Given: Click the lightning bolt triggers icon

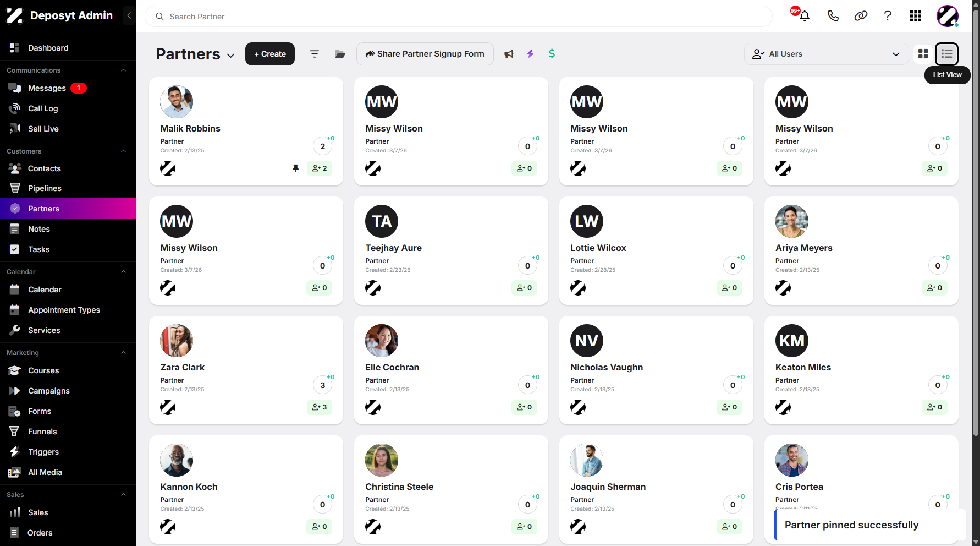Looking at the screenshot, I should click(530, 54).
